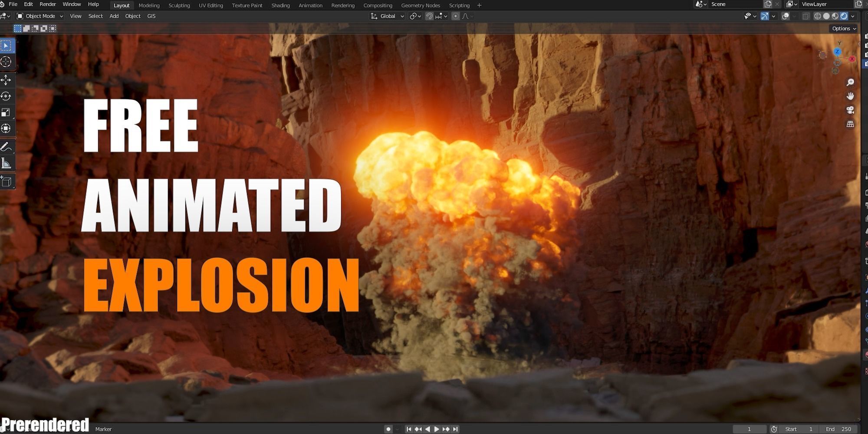Play the animation forward
Viewport: 868px width, 434px height.
[437, 429]
